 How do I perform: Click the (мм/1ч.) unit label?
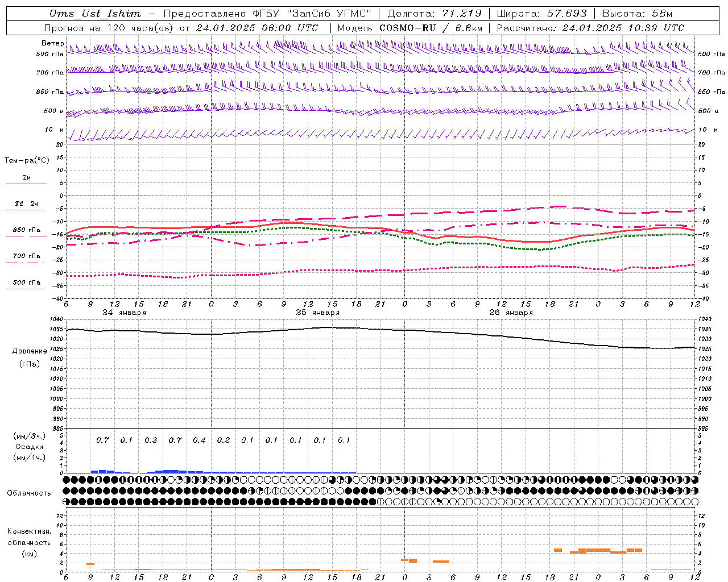30,458
